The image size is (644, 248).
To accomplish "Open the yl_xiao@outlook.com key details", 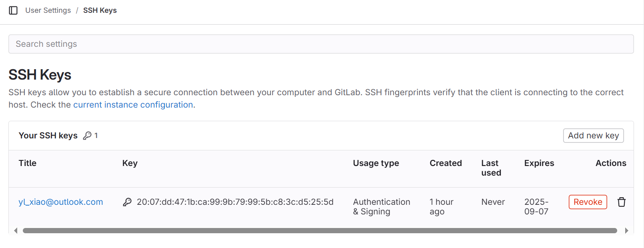I will point(61,202).
